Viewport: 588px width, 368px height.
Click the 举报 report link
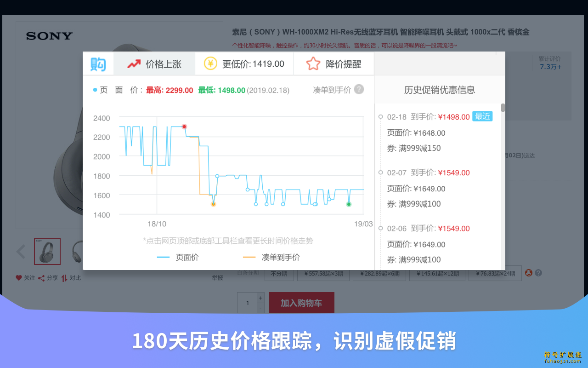[x=217, y=278]
